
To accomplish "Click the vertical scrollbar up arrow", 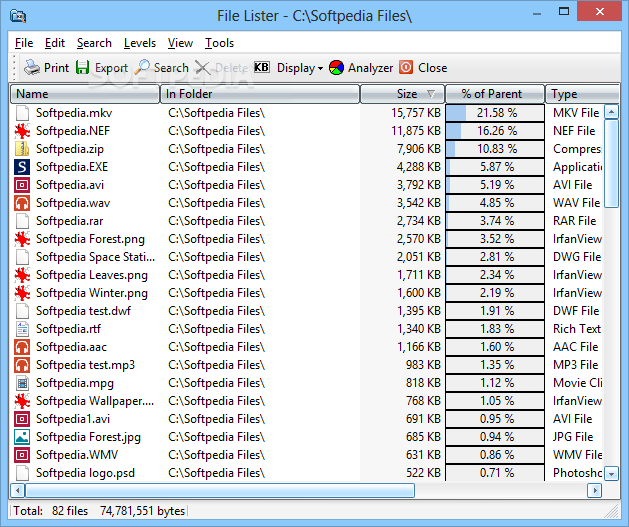I will [611, 111].
